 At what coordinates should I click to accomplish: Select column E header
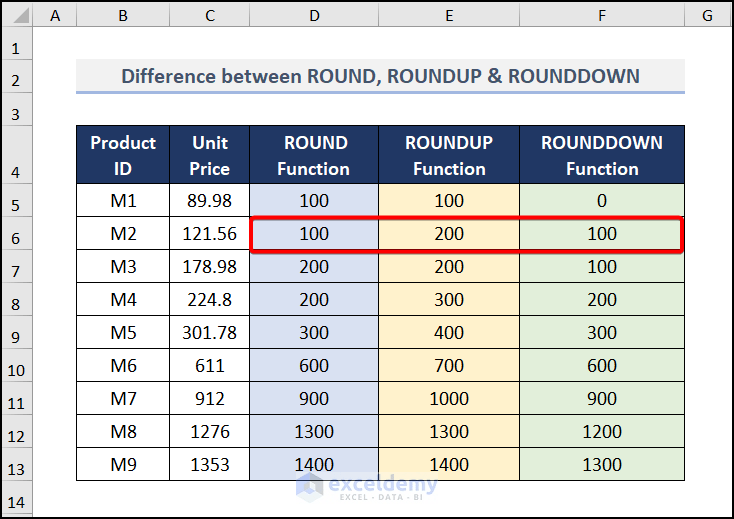449,15
